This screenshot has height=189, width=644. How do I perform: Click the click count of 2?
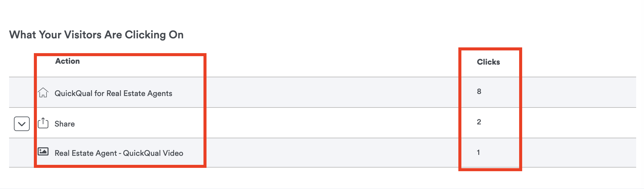pos(479,122)
